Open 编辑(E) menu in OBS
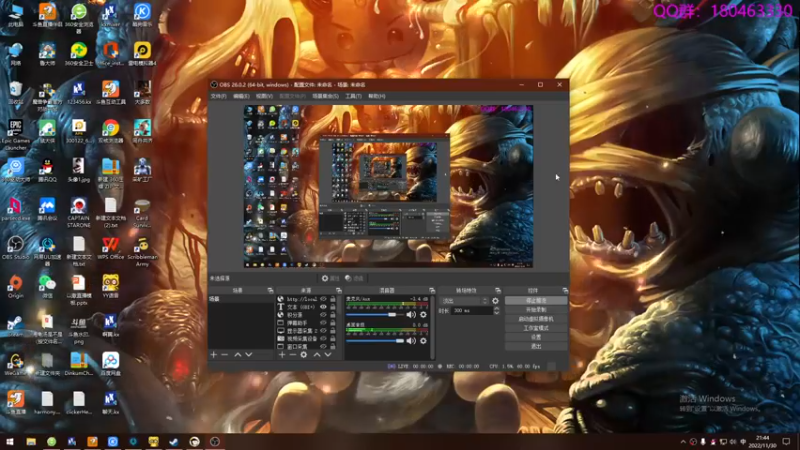 click(241, 96)
